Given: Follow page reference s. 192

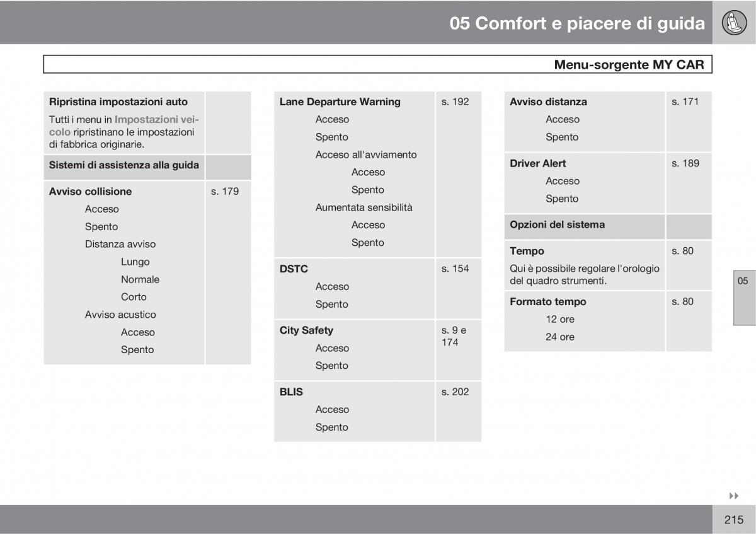Looking at the screenshot, I should point(455,102).
